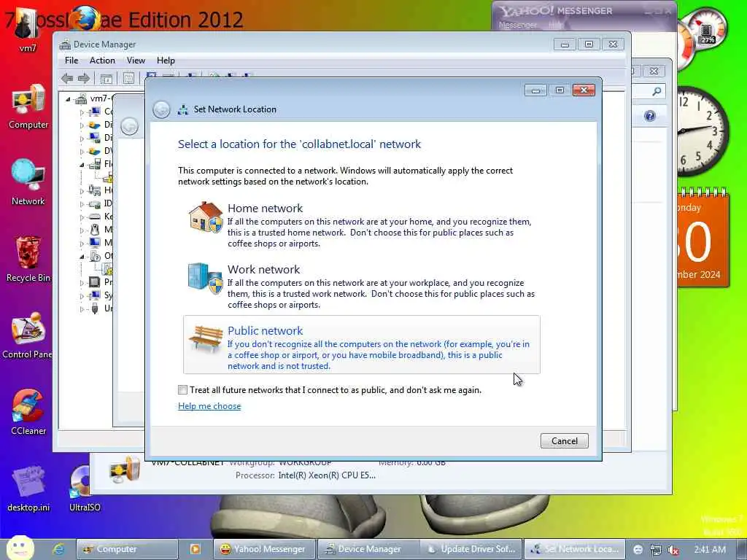Viewport: 747px width, 560px height.
Task: Expand the Disk drives node arrow
Action: 82,125
